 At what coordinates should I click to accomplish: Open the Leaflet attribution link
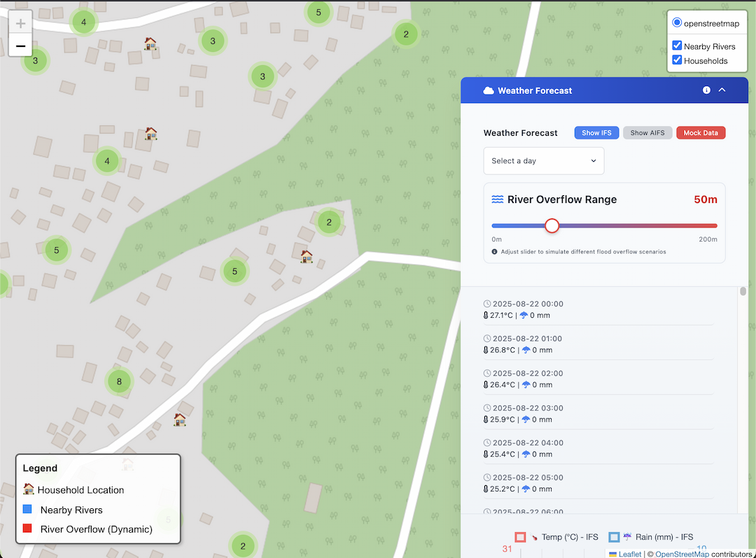[629, 554]
